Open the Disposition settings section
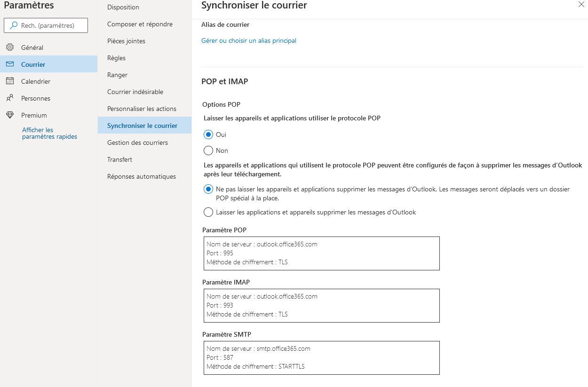This screenshot has width=588, height=387. pyautogui.click(x=123, y=7)
